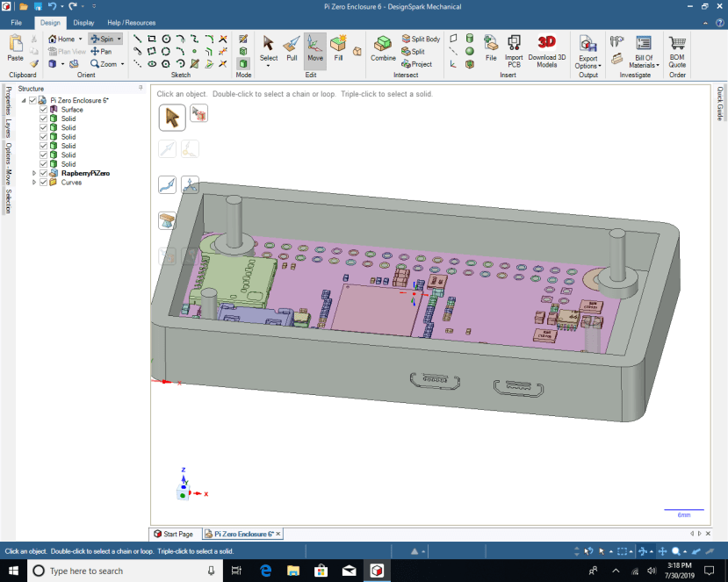Screen dimensions: 728x582
Task: Choose the Fill tool
Action: 338,49
